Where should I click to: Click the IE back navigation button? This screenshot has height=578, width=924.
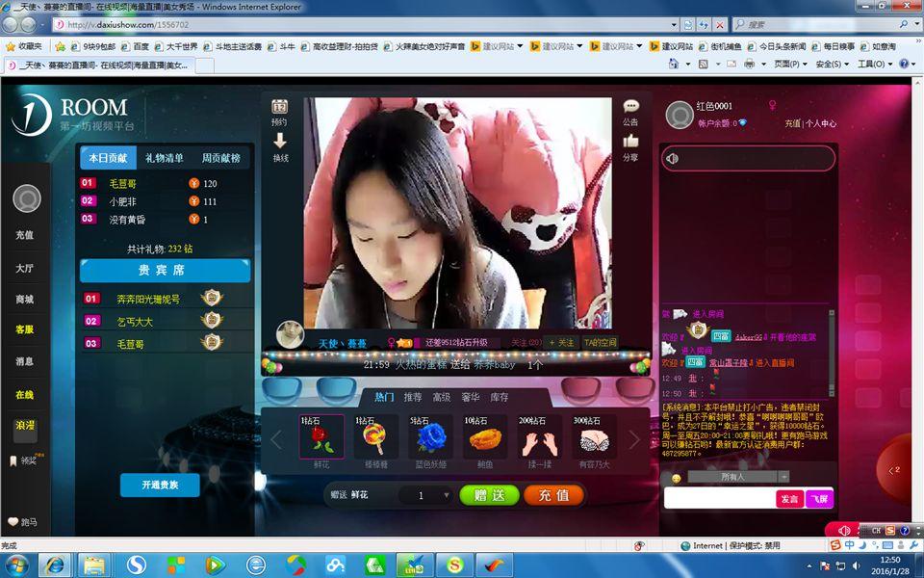pos(10,25)
